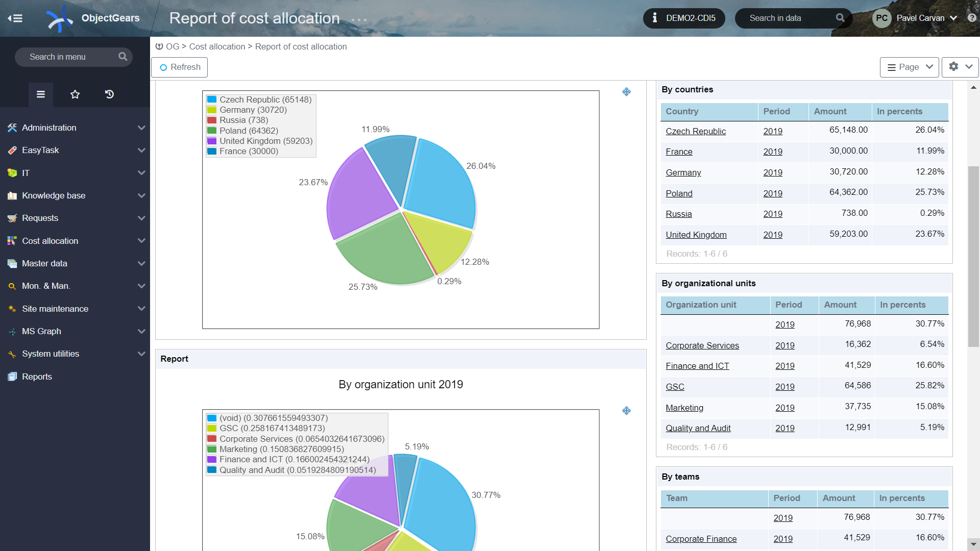Click the MS Graph icon

[x=12, y=332]
